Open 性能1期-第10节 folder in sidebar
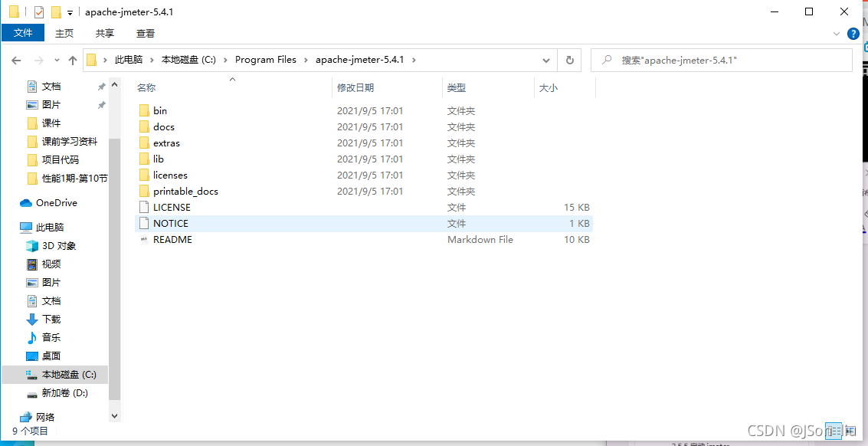The width and height of the screenshot is (868, 446). pyautogui.click(x=67, y=178)
